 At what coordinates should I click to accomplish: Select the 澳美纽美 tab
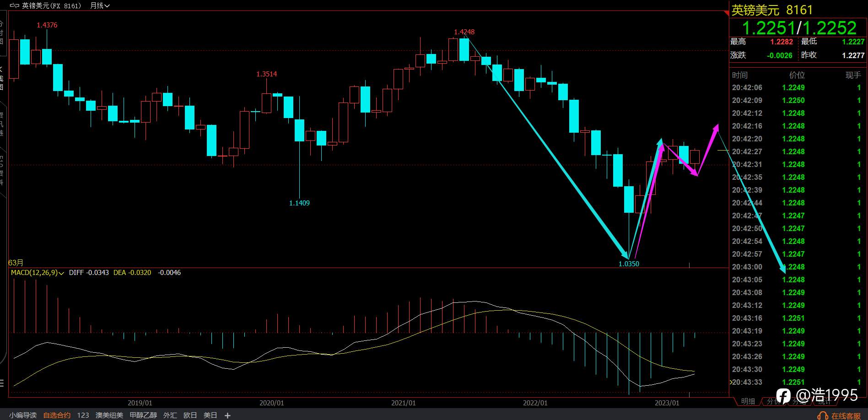click(109, 415)
